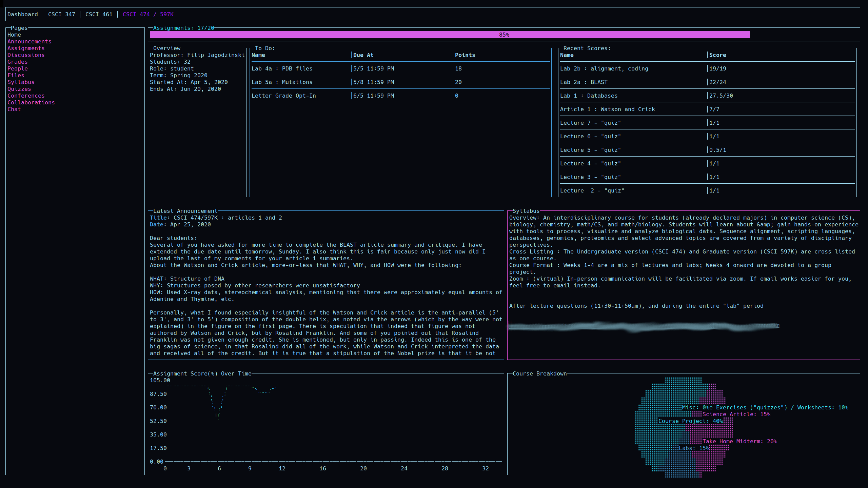Select the Letter Grade Opt-In task
The image size is (868, 488).
(284, 96)
